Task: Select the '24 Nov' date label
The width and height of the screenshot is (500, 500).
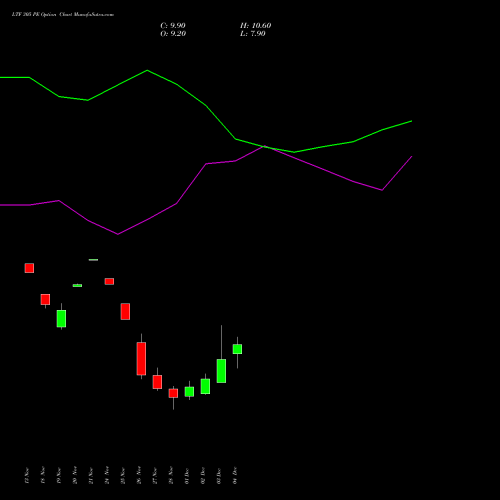Action: click(x=107, y=475)
